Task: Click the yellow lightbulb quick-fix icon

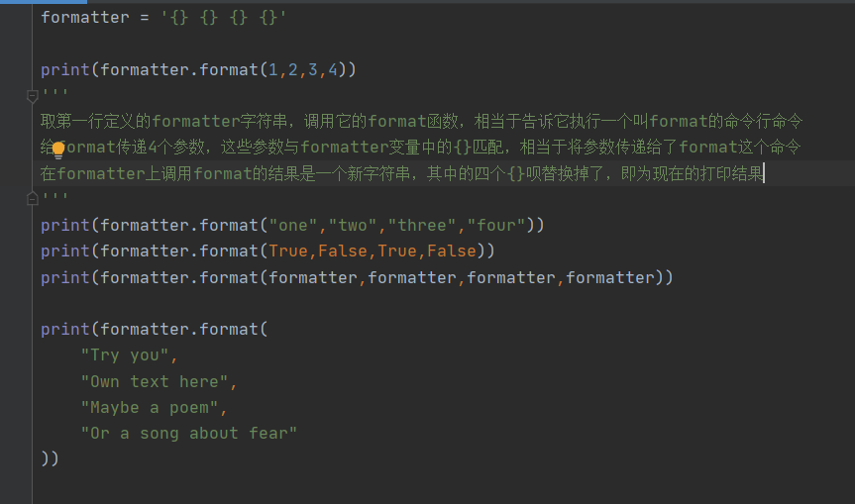Action: point(58,150)
